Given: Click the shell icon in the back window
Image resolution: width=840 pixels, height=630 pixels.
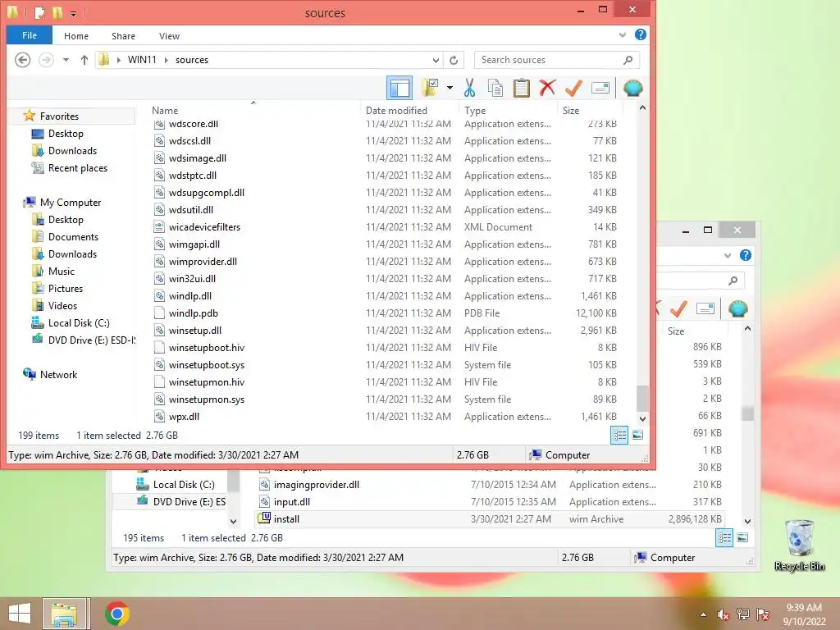Looking at the screenshot, I should [x=737, y=308].
